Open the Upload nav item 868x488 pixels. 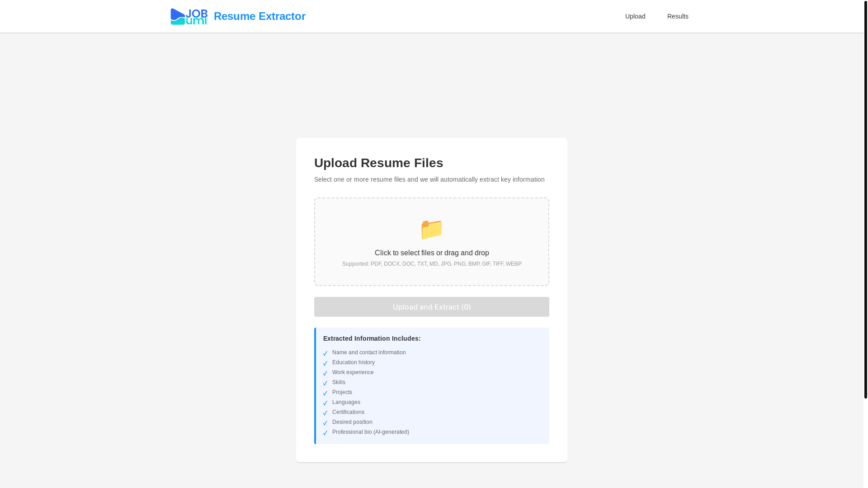[635, 16]
